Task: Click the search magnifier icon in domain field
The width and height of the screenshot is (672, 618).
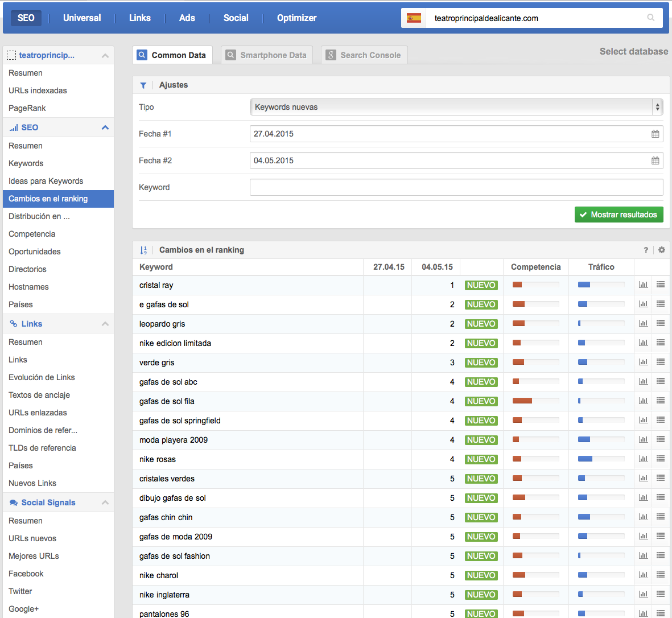Action: point(650,18)
